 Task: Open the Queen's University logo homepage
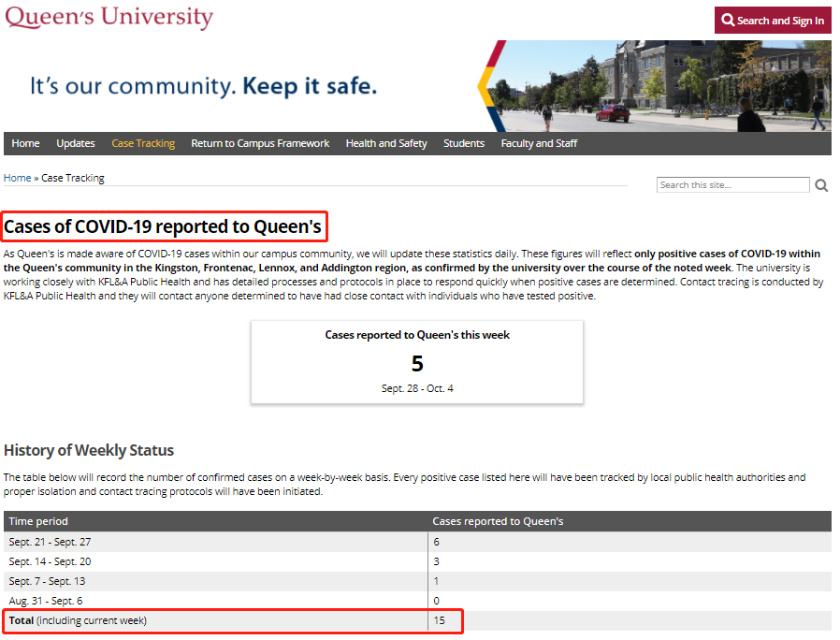(109, 17)
